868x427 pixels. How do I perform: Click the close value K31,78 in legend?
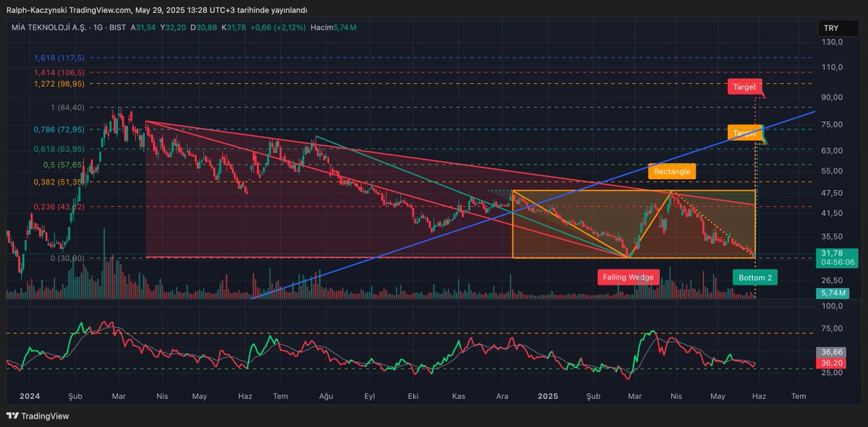point(234,27)
